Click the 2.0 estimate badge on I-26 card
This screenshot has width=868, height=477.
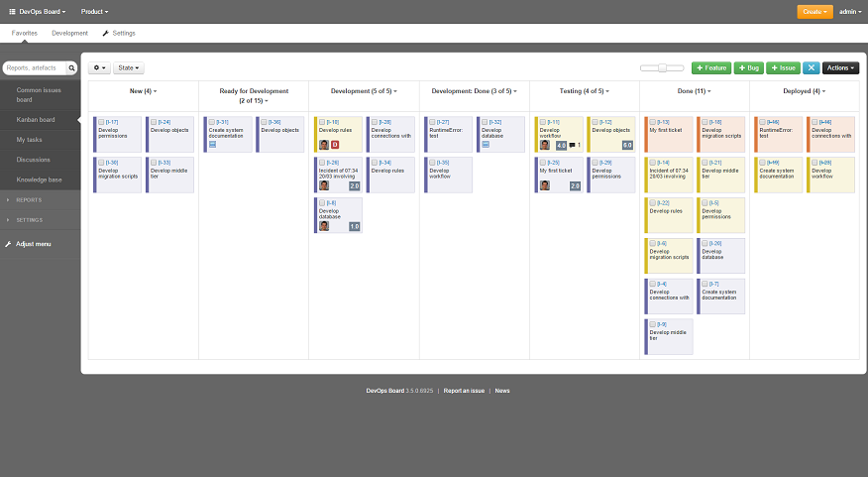355,186
